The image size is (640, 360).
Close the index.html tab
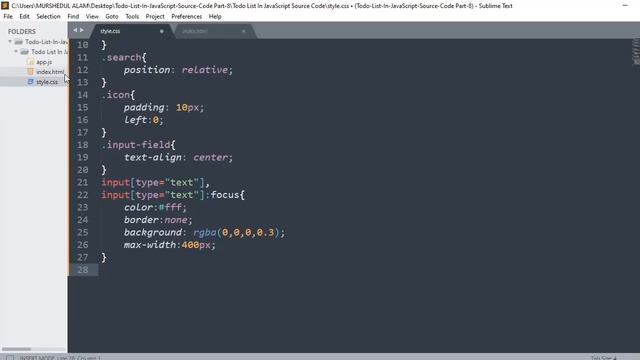[244, 31]
